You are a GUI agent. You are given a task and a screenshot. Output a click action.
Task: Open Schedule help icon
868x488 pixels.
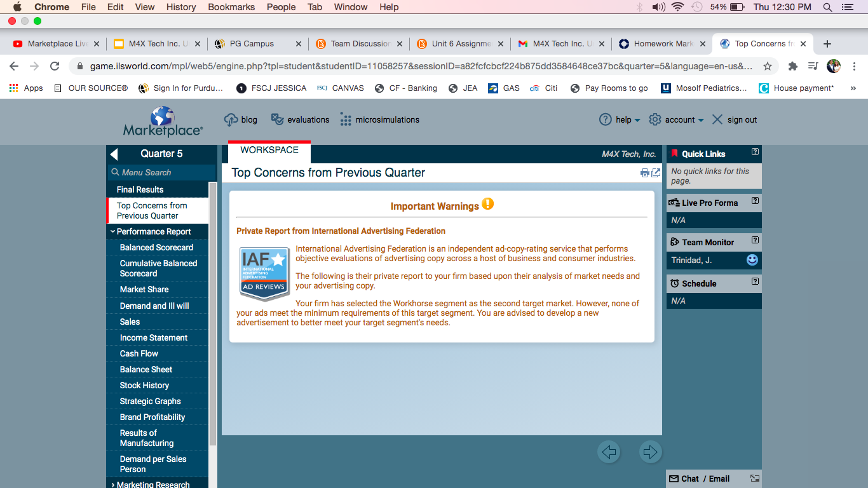click(755, 281)
